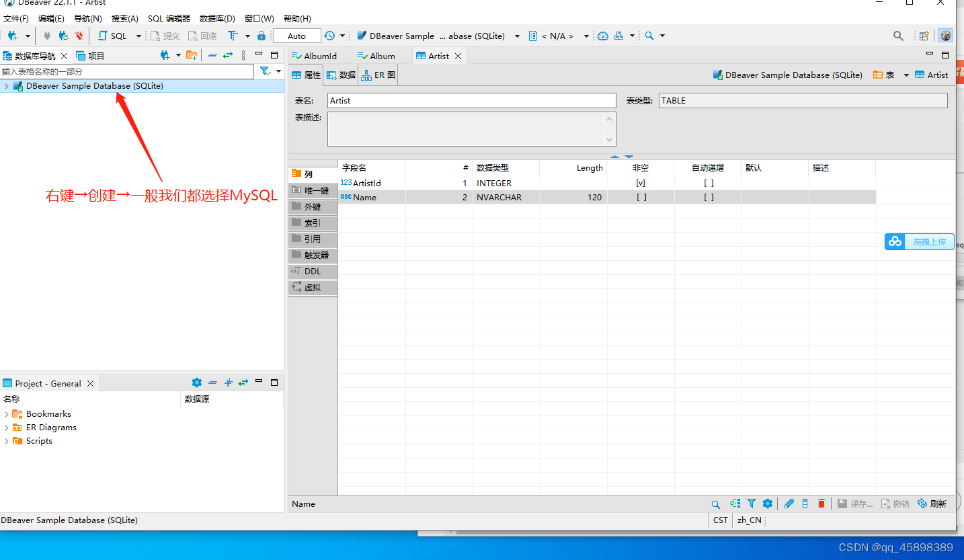Open the Auto commit mode box
The height and width of the screenshot is (560, 964).
[296, 36]
